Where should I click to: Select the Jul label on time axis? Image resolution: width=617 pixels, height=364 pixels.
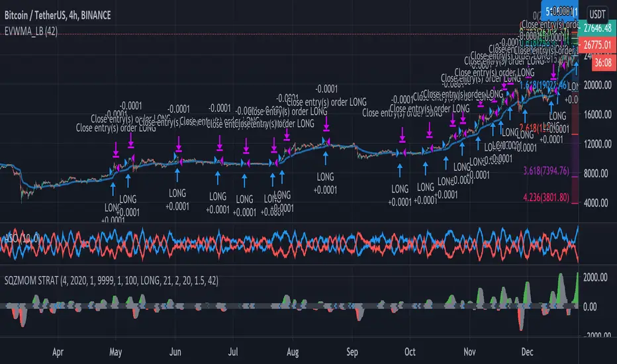(233, 352)
